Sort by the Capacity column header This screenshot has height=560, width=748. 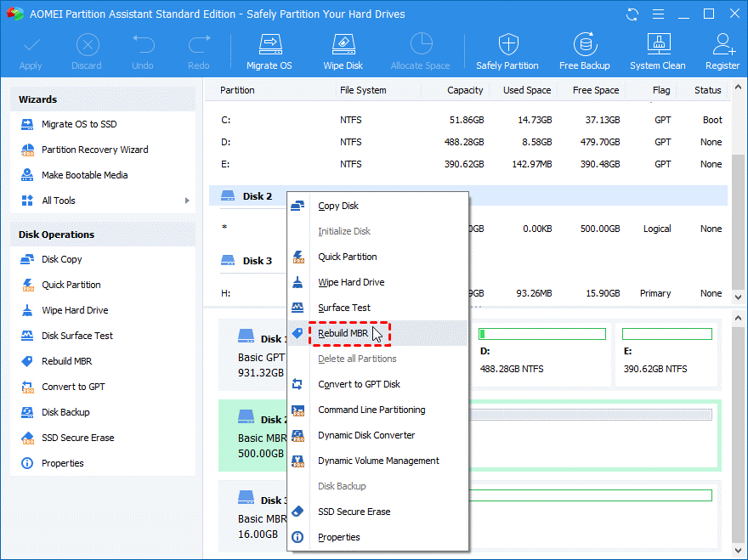pyautogui.click(x=464, y=90)
